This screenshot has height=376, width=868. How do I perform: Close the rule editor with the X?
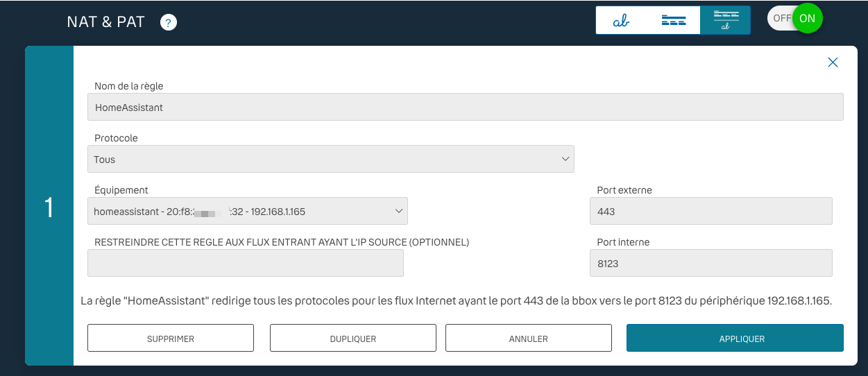(833, 62)
